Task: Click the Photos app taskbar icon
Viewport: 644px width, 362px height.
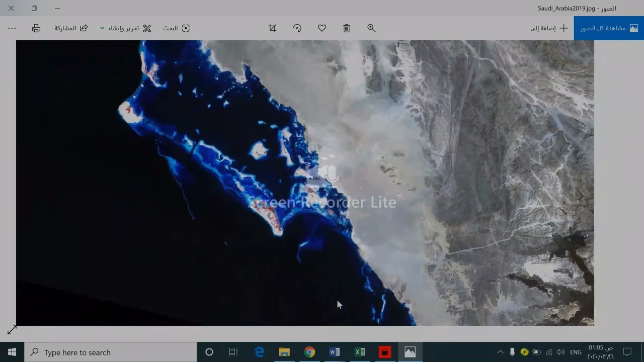Action: (410, 352)
